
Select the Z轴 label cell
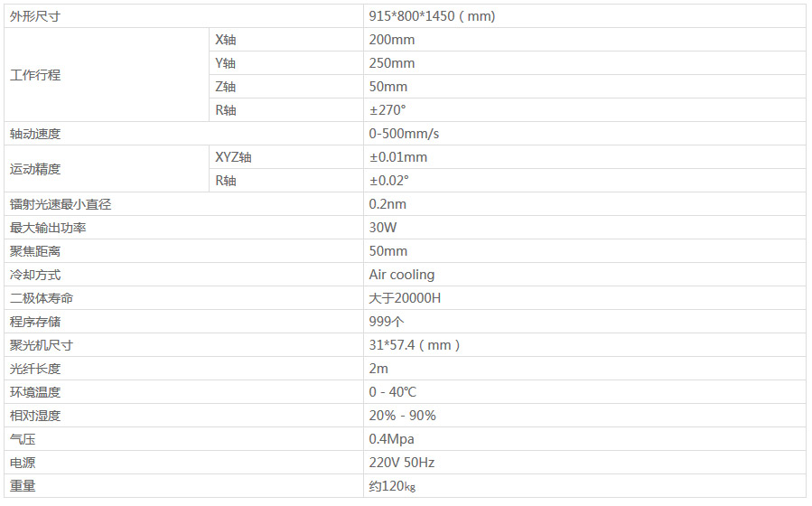click(226, 87)
